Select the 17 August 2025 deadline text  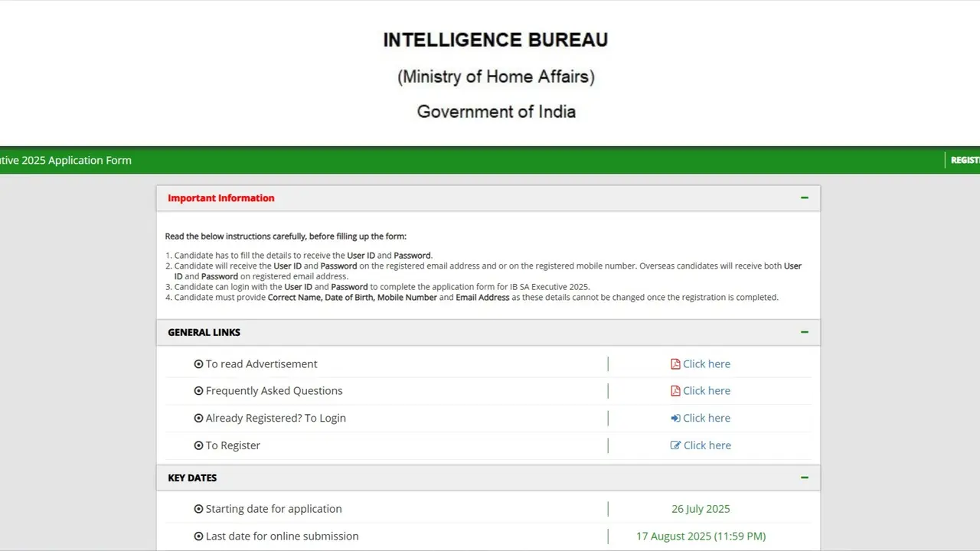tap(701, 536)
